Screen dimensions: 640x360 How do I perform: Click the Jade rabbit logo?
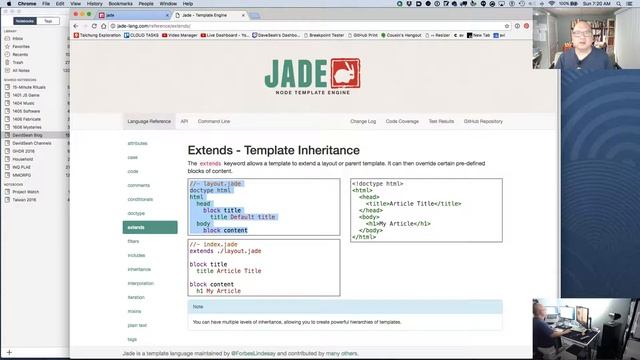[345, 73]
